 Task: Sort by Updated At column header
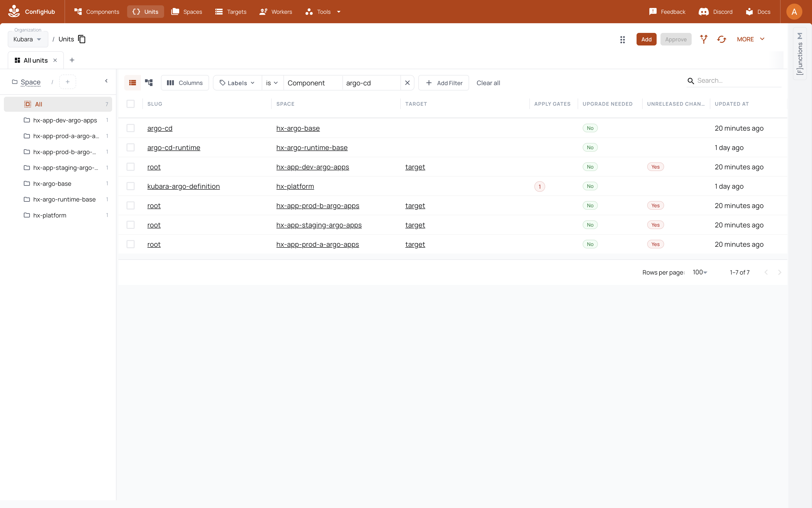coord(732,104)
